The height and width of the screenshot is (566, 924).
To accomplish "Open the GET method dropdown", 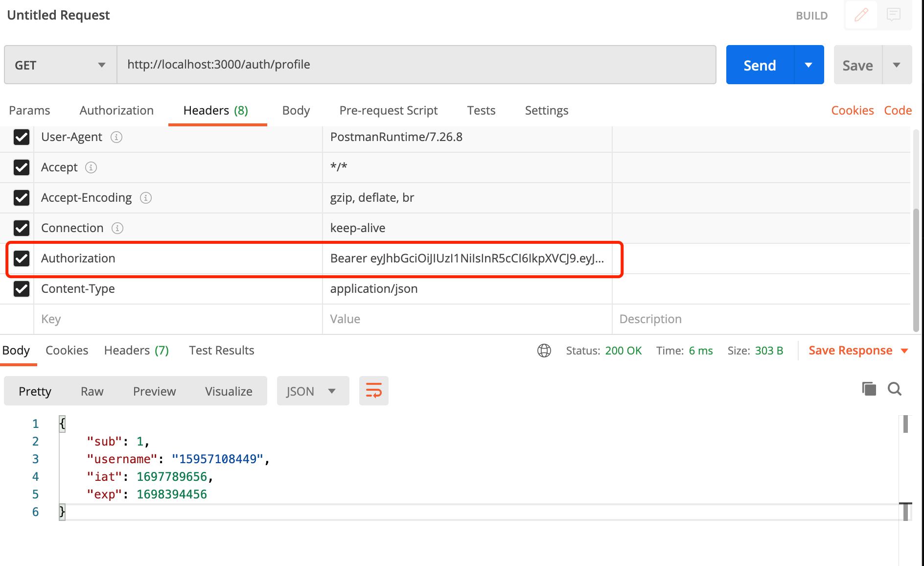I will pos(61,65).
